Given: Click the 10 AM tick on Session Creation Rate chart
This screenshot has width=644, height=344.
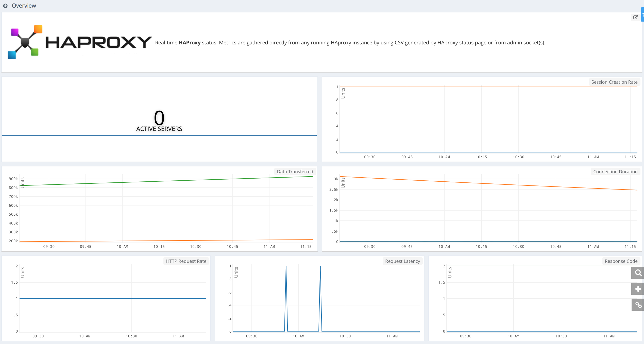Looking at the screenshot, I should click(x=444, y=157).
